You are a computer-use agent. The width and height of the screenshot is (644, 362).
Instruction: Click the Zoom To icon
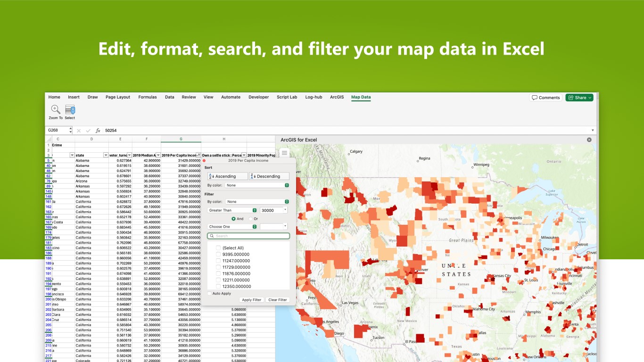pos(56,110)
